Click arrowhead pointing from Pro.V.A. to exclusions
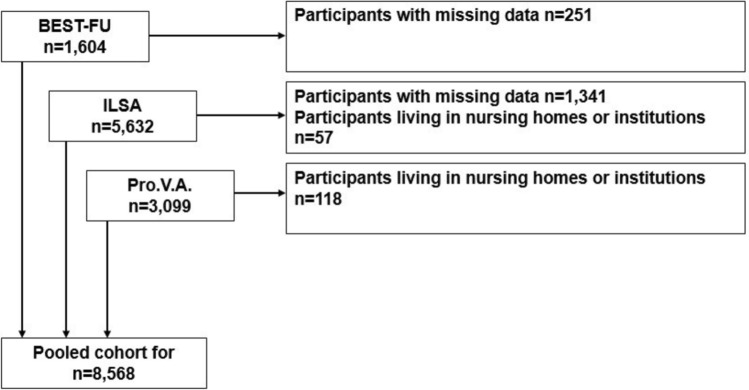The height and width of the screenshot is (390, 749). (x=281, y=193)
